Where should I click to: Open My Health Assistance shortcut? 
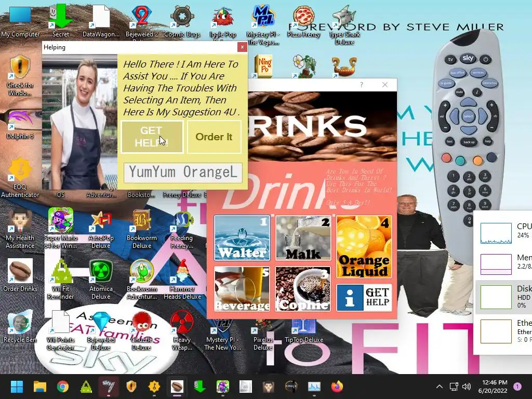click(20, 228)
